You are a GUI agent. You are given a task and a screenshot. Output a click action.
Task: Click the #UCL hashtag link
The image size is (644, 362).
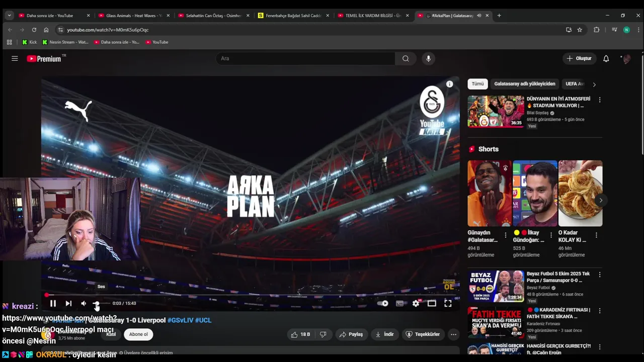click(x=203, y=320)
